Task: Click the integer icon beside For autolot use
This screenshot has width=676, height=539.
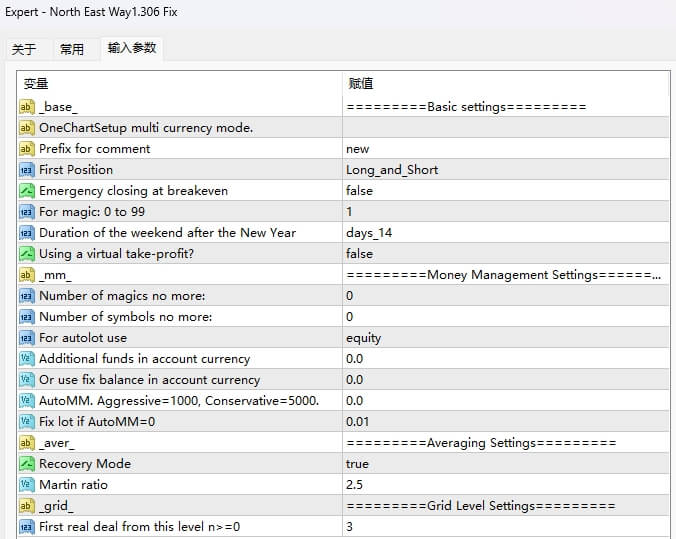Action: pos(27,338)
